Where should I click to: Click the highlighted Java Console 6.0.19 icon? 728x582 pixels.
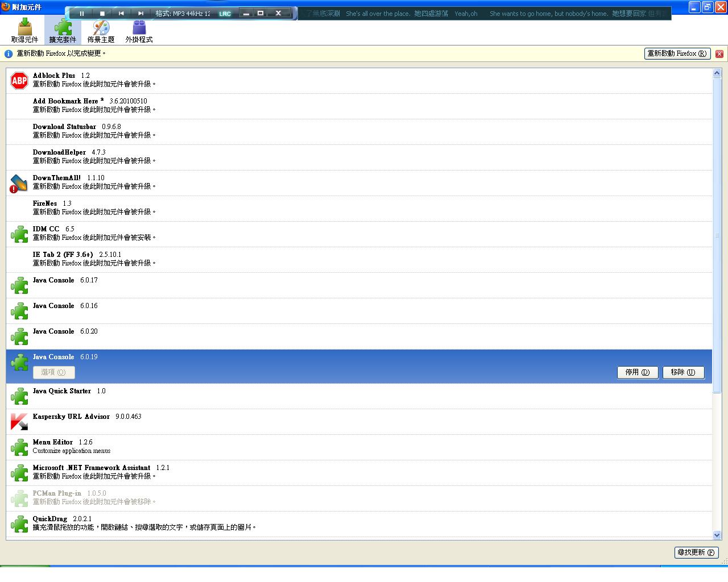click(19, 362)
